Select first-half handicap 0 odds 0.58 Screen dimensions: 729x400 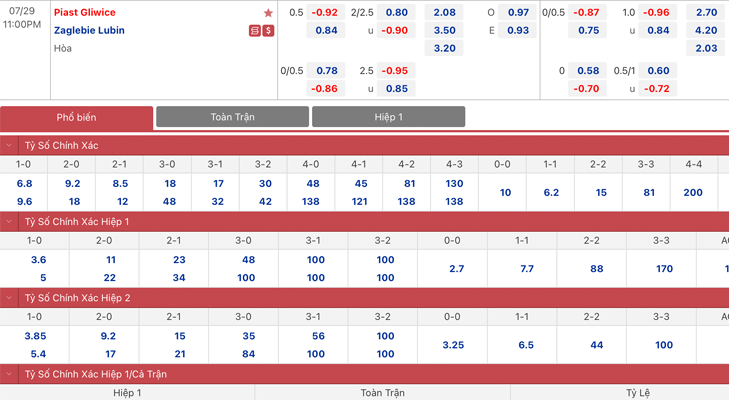(x=587, y=71)
